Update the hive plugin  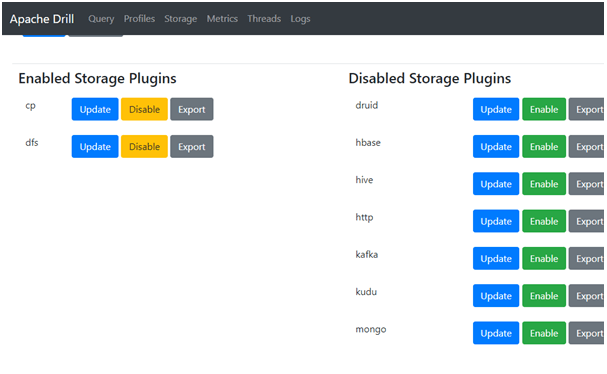(x=496, y=184)
